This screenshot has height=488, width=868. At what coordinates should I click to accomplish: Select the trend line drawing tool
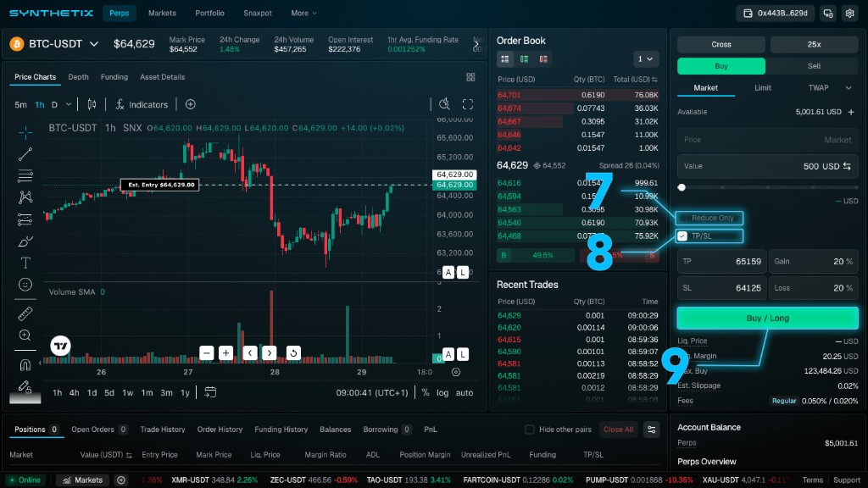pos(25,154)
